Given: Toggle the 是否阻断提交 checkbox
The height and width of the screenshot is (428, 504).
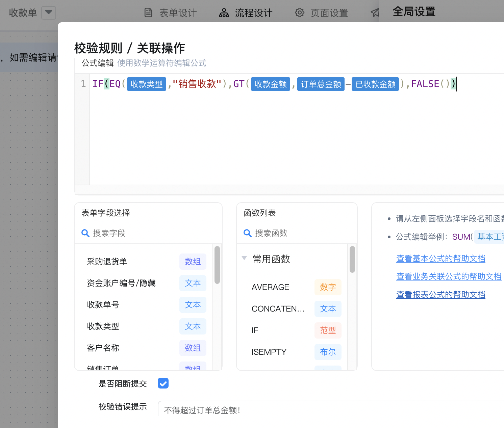Looking at the screenshot, I should click(x=163, y=383).
